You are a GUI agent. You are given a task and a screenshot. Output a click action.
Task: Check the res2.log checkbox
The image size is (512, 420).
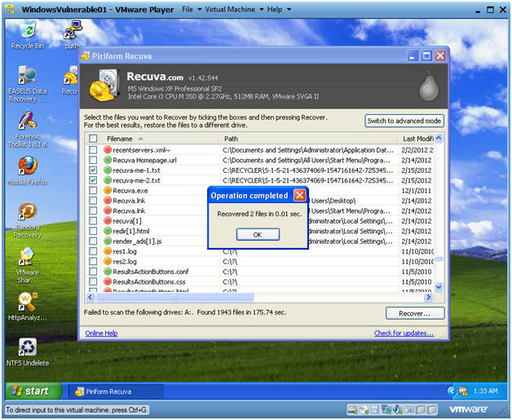(x=93, y=261)
